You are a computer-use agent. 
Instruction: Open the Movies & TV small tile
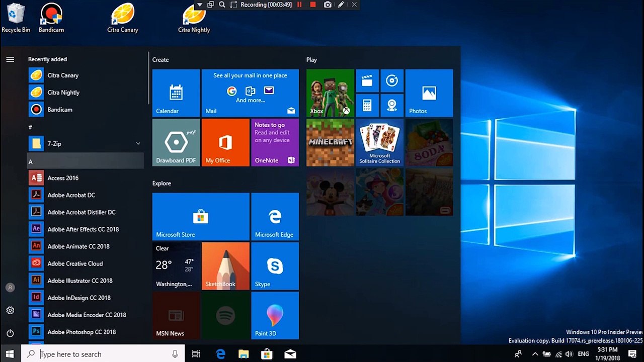[367, 80]
